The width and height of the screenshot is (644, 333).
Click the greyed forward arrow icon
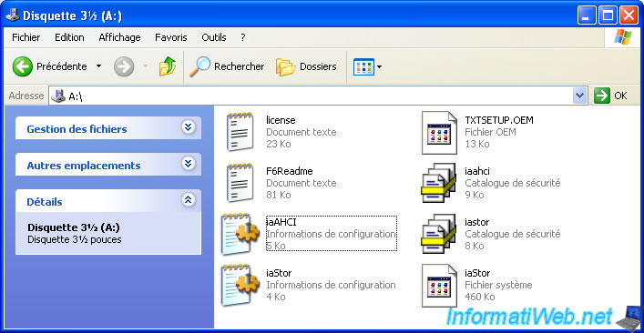click(x=124, y=66)
